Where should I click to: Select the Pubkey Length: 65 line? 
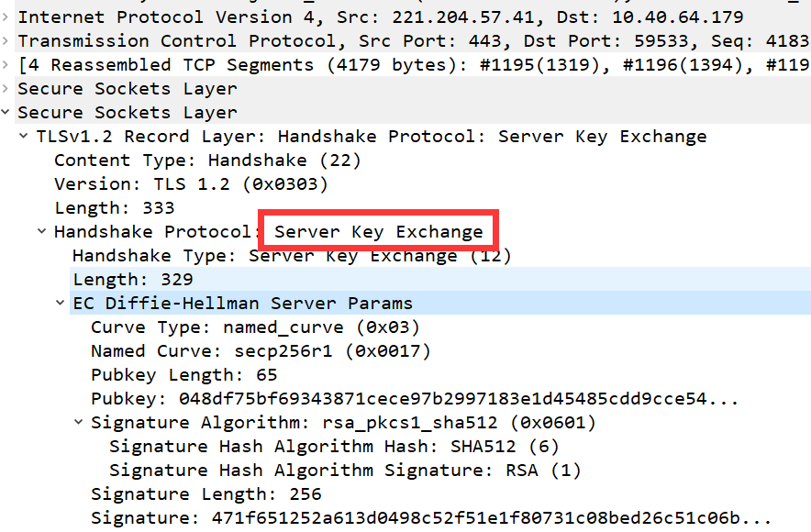(x=184, y=375)
